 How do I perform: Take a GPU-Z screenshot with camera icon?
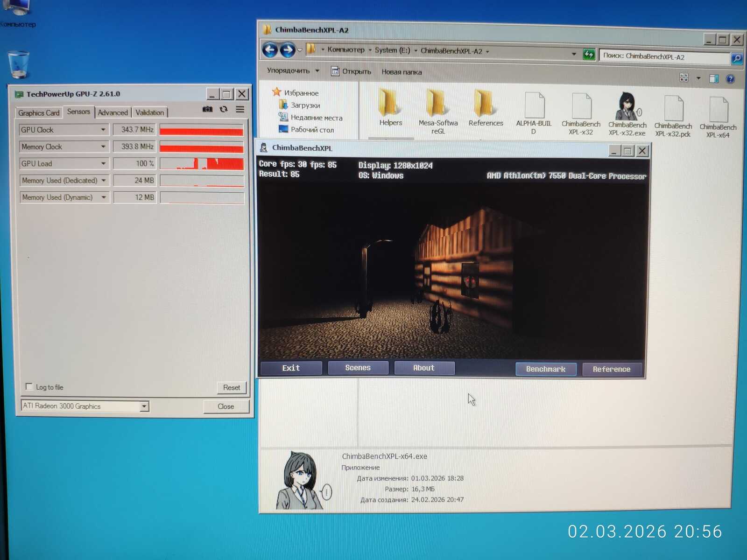207,109
